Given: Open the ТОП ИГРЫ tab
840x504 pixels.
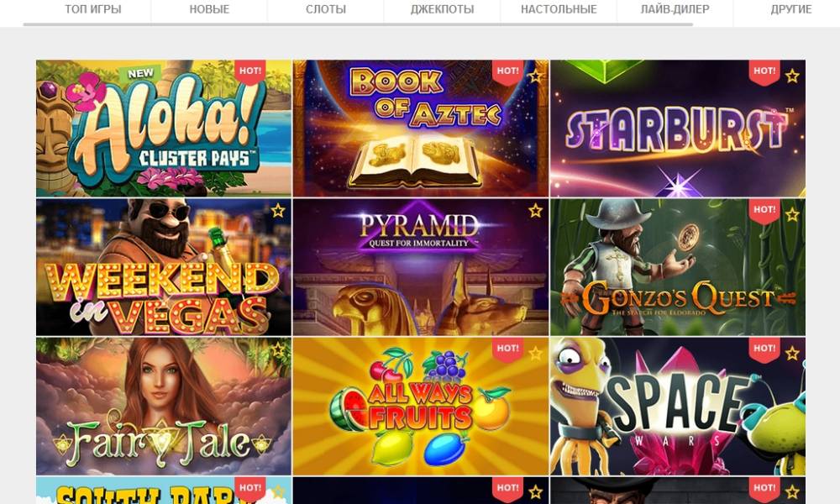Looking at the screenshot, I should point(93,9).
